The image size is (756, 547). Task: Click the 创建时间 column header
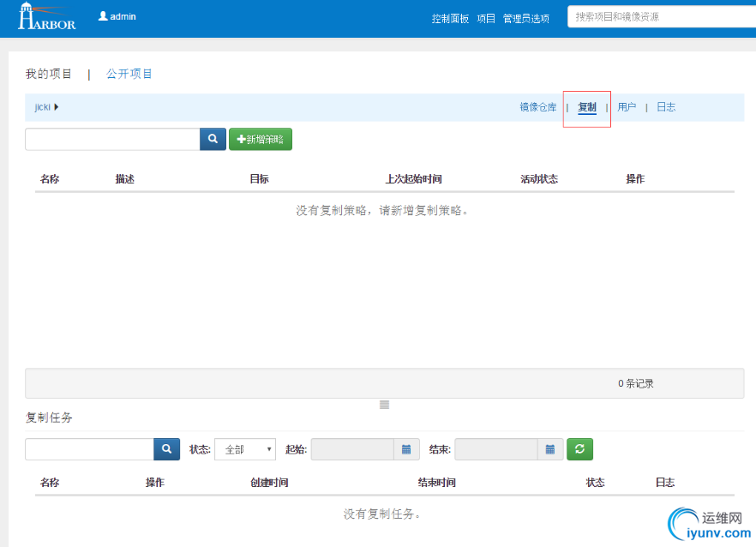coord(269,483)
